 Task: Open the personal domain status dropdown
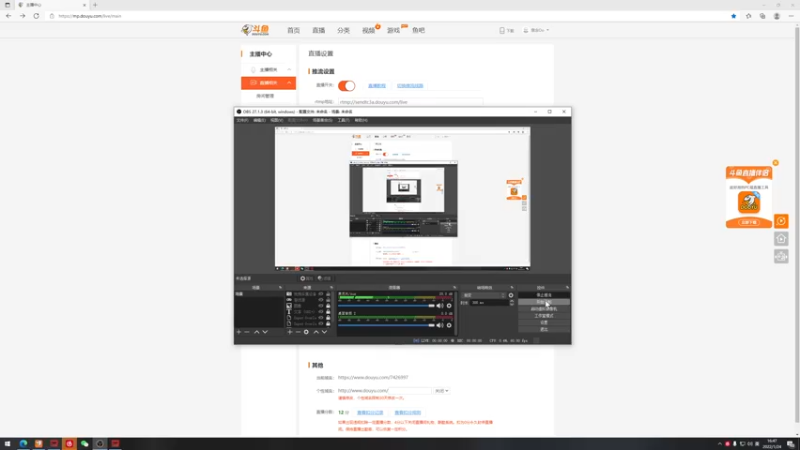pos(441,391)
